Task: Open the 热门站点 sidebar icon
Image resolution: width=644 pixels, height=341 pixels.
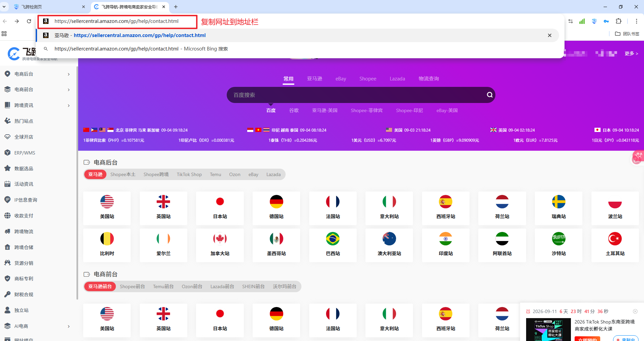Action: [x=7, y=121]
